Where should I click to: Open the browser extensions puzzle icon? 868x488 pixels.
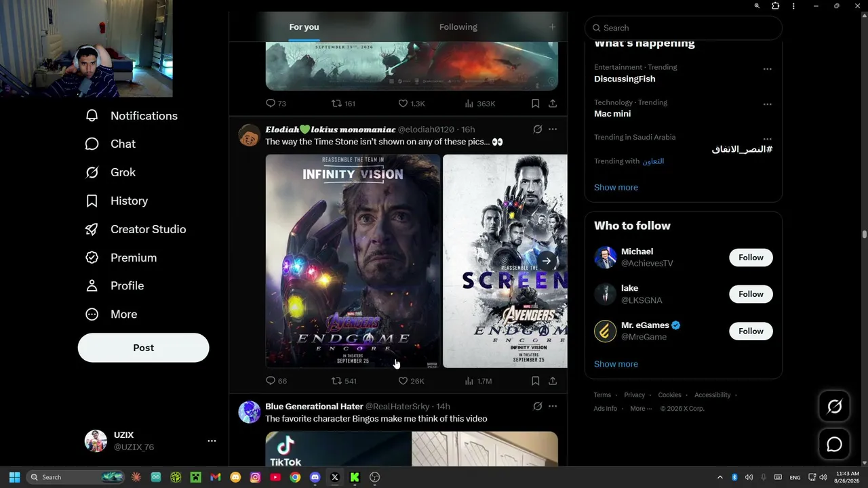tap(775, 6)
